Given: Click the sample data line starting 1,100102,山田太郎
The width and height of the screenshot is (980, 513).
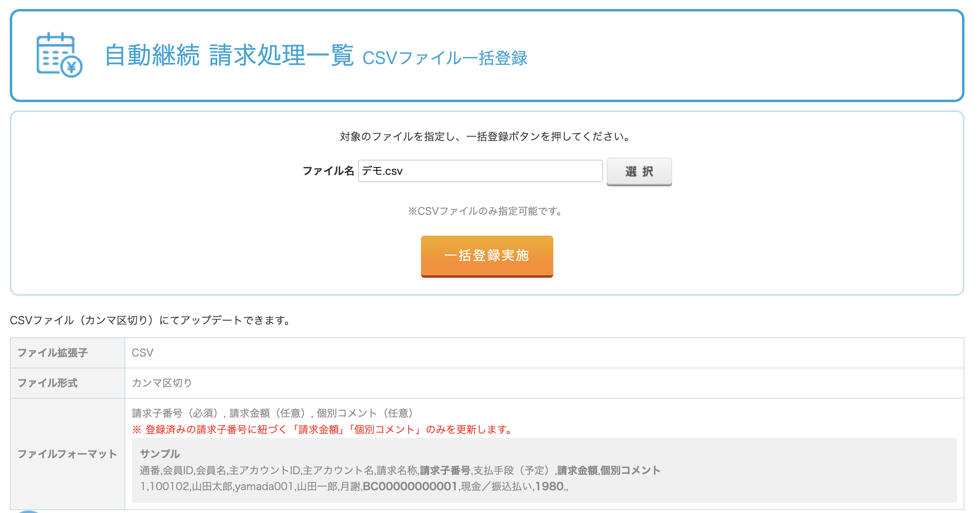Looking at the screenshot, I should tap(354, 486).
